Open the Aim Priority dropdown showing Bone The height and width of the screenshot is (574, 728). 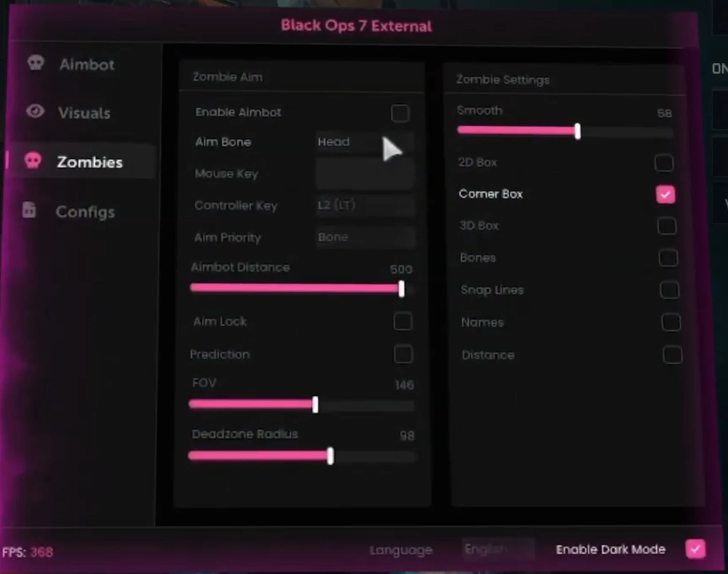pyautogui.click(x=365, y=237)
